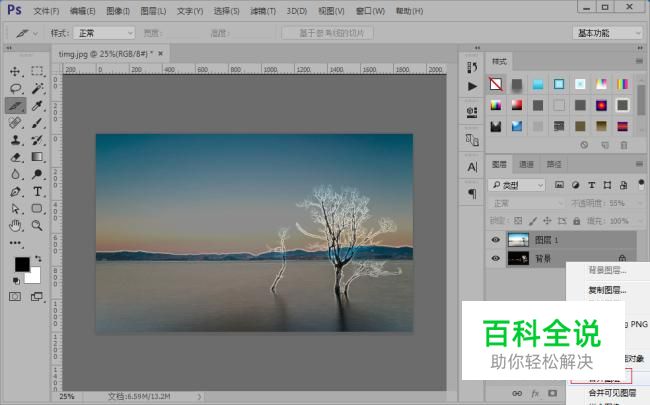The height and width of the screenshot is (405, 650).
Task: Toggle the layer filtering switch
Action: tap(641, 184)
